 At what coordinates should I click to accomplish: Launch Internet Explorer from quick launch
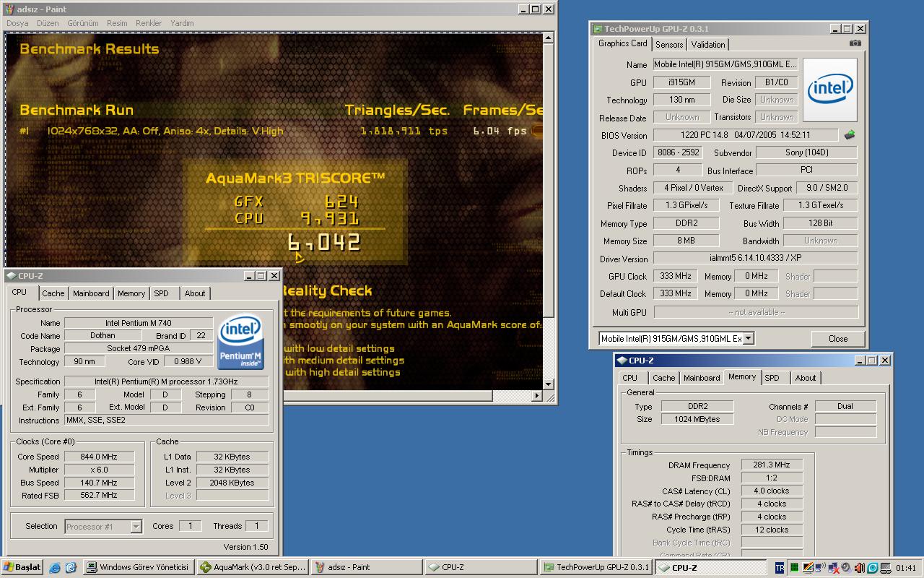tap(55, 568)
